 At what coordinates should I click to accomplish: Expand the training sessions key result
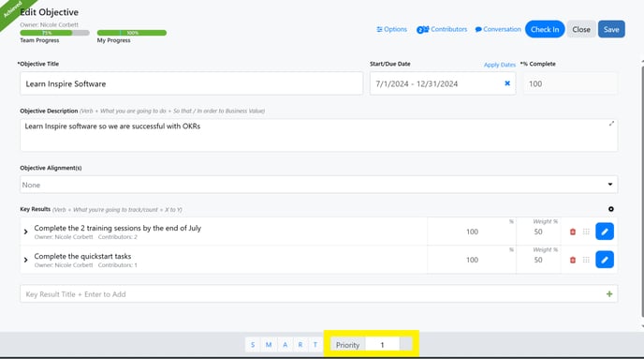click(x=26, y=232)
